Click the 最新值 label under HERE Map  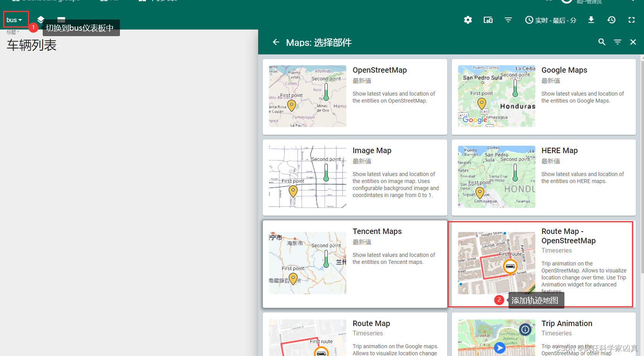(550, 161)
